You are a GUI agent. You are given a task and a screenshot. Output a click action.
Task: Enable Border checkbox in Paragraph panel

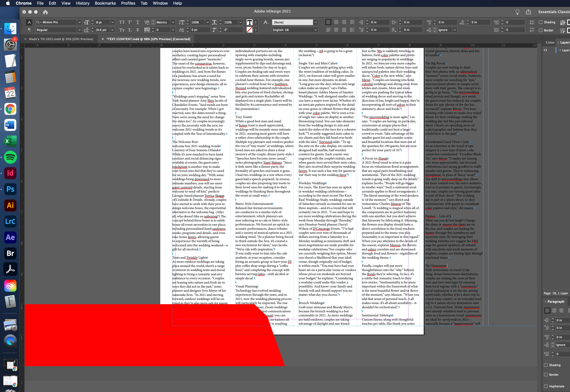point(546,375)
